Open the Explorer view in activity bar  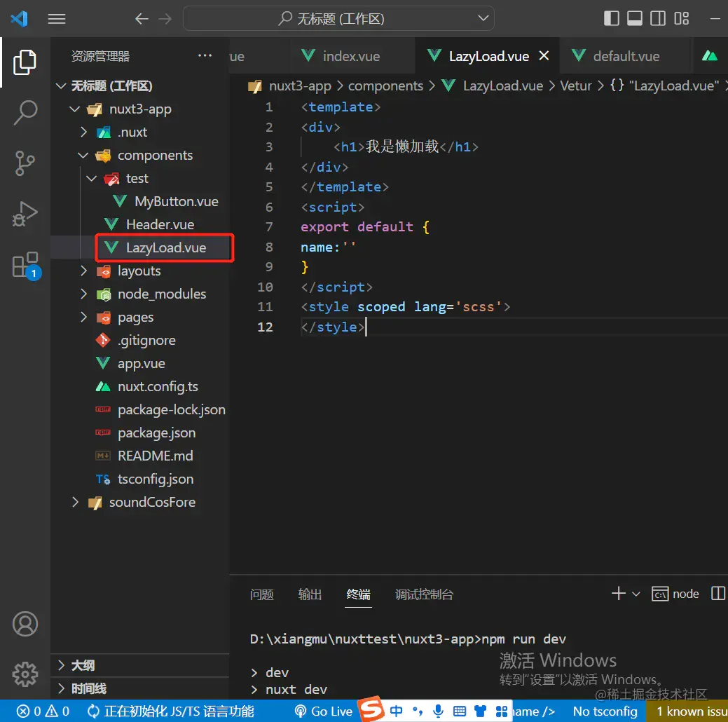click(x=25, y=62)
